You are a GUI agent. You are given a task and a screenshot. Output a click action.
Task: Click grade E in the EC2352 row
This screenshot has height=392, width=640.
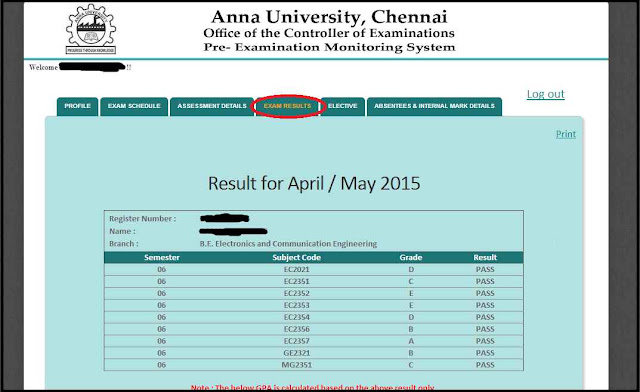tap(411, 293)
